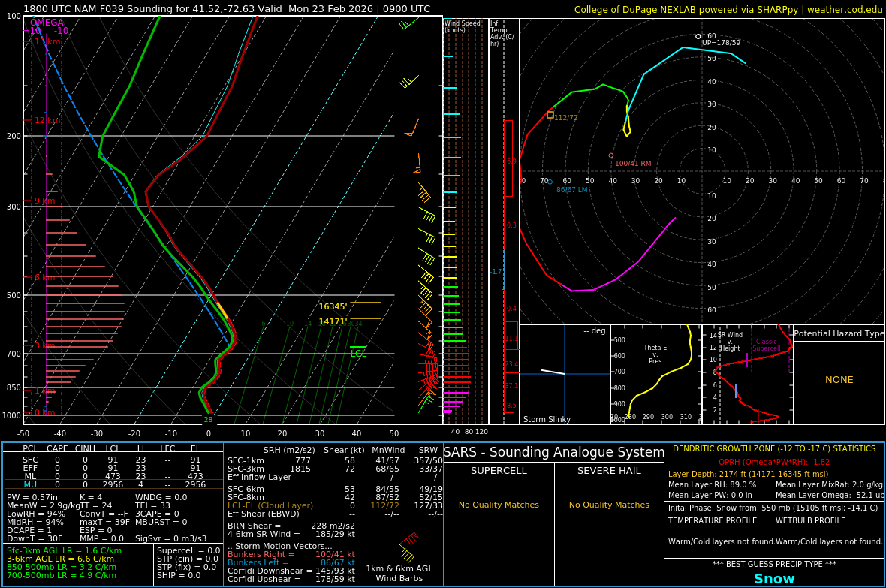Click 4-6km SR Wind = 185/29 kt
886x588 pixels.
coord(291,534)
